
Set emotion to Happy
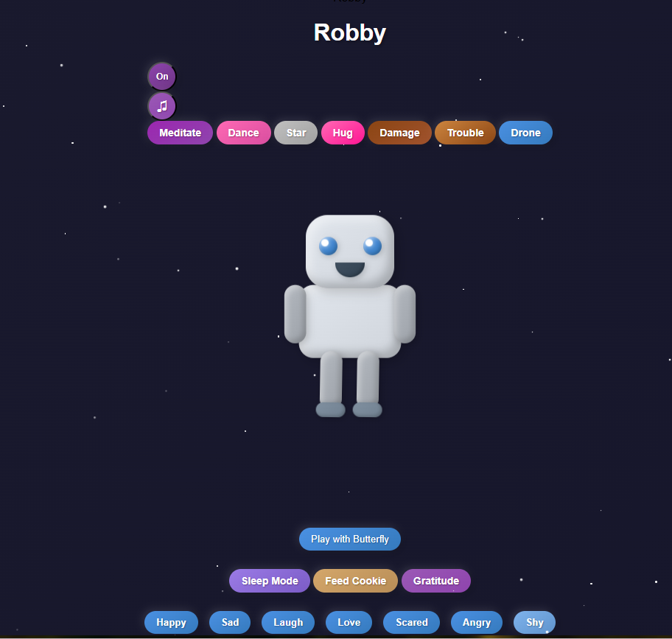(171, 622)
